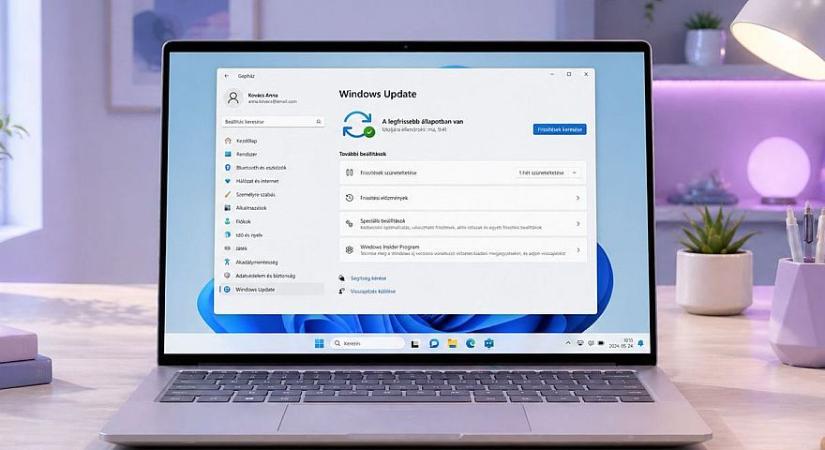Show hidden tray icons chevron

[568, 343]
